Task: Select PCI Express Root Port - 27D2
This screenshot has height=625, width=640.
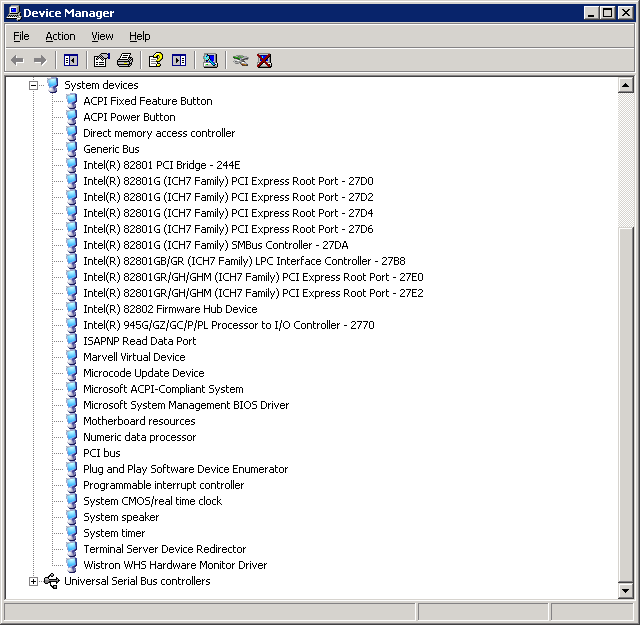Action: pos(228,197)
